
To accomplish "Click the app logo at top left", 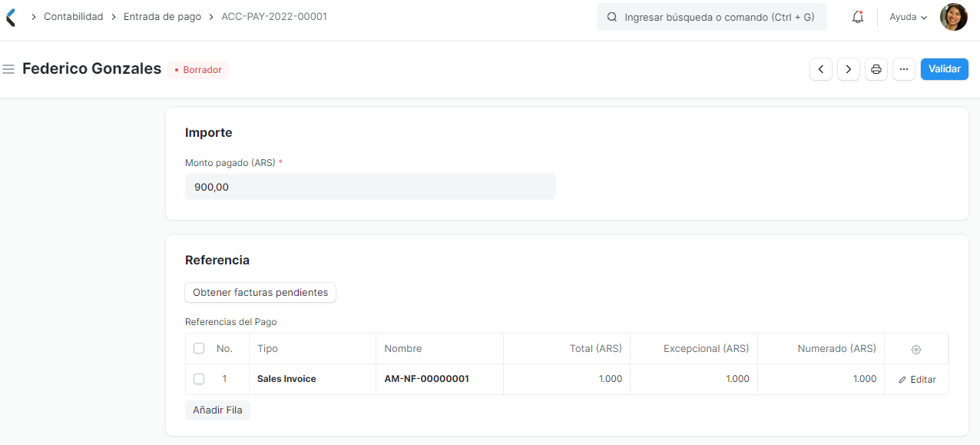I will click(x=10, y=17).
